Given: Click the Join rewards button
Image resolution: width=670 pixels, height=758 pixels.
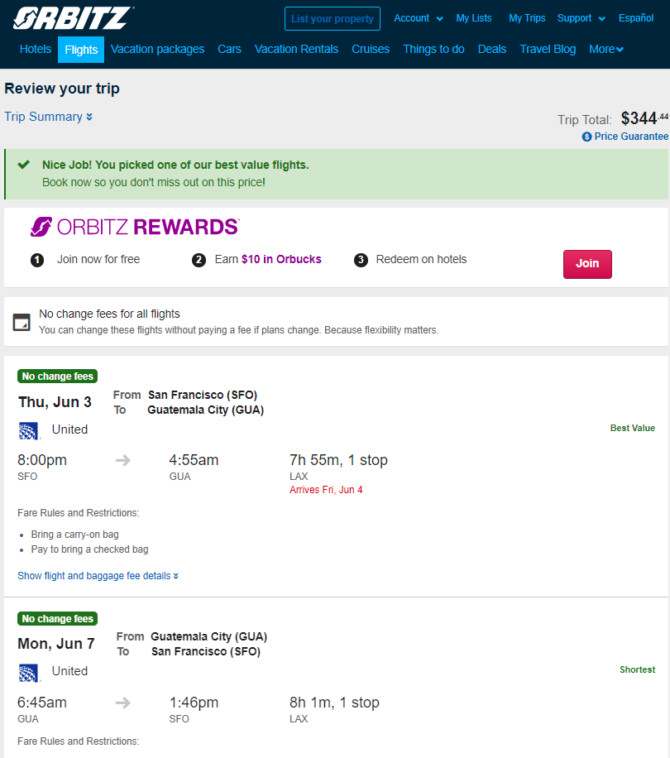Looking at the screenshot, I should [587, 264].
